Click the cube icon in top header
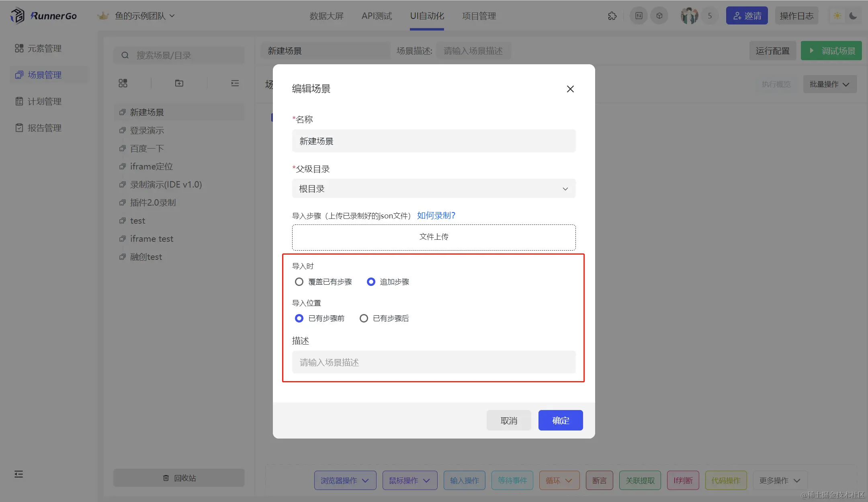The width and height of the screenshot is (868, 502). click(x=659, y=16)
